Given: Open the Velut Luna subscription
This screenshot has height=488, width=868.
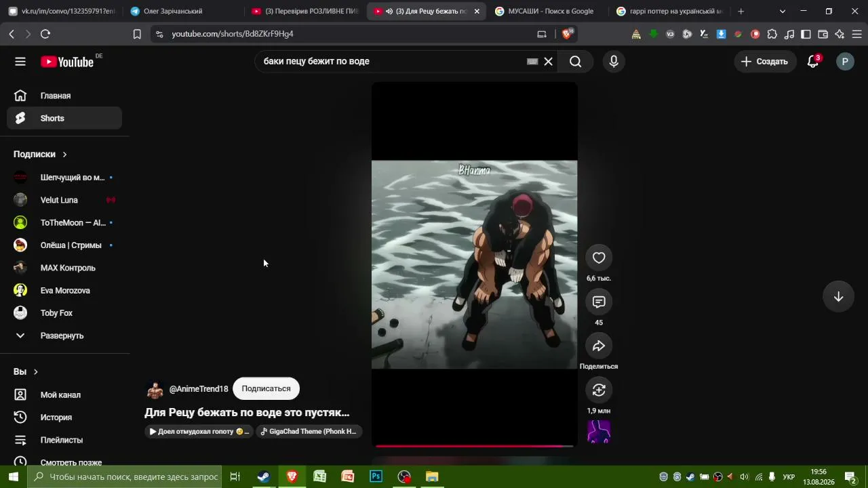Looking at the screenshot, I should pos(64,200).
